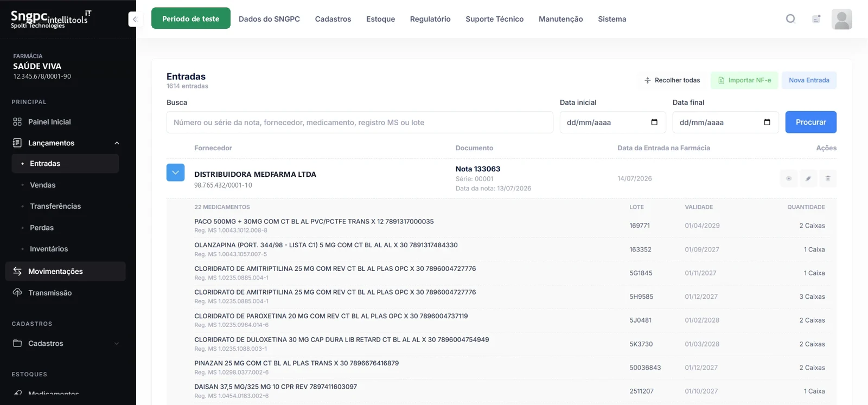868x405 pixels.
Task: Click Recolher todas to collapse all
Action: click(672, 80)
